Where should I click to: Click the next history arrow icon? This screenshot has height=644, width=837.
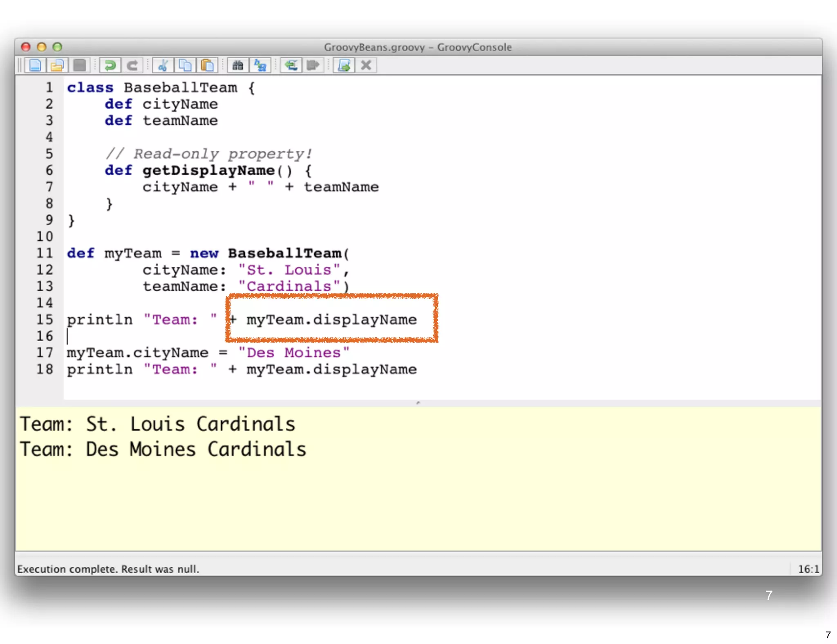coord(313,65)
